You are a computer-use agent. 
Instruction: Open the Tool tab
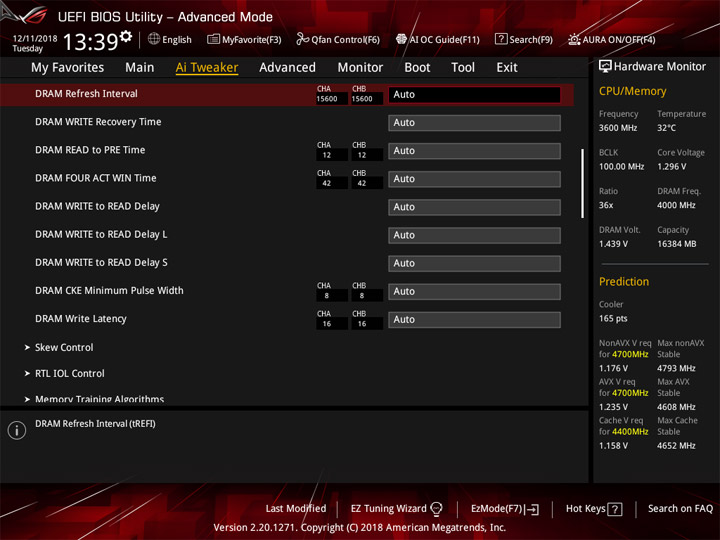[x=463, y=68]
